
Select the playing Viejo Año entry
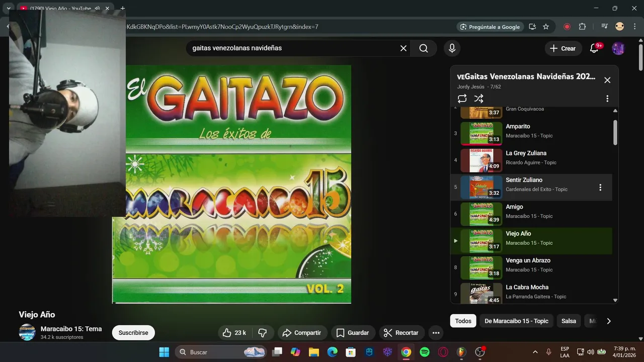click(x=531, y=241)
